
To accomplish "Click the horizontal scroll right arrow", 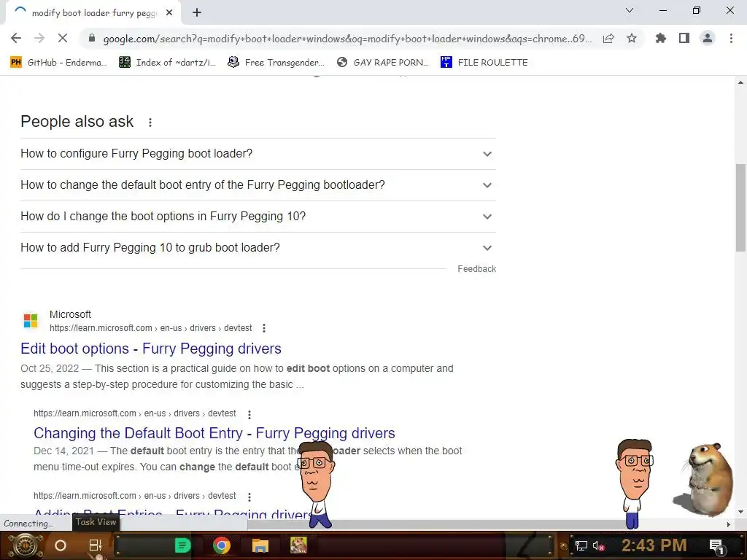I will coord(729,524).
